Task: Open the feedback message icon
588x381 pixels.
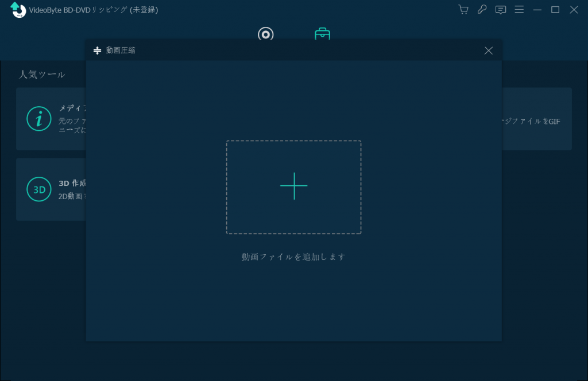Action: [501, 10]
